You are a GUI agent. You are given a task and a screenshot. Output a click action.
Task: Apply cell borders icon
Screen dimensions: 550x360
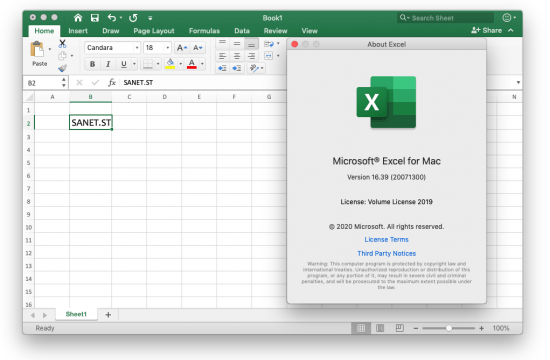[x=148, y=64]
